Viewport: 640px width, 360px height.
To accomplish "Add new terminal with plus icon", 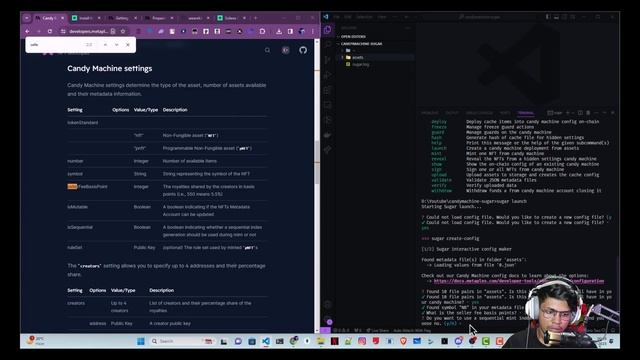I will click(567, 113).
